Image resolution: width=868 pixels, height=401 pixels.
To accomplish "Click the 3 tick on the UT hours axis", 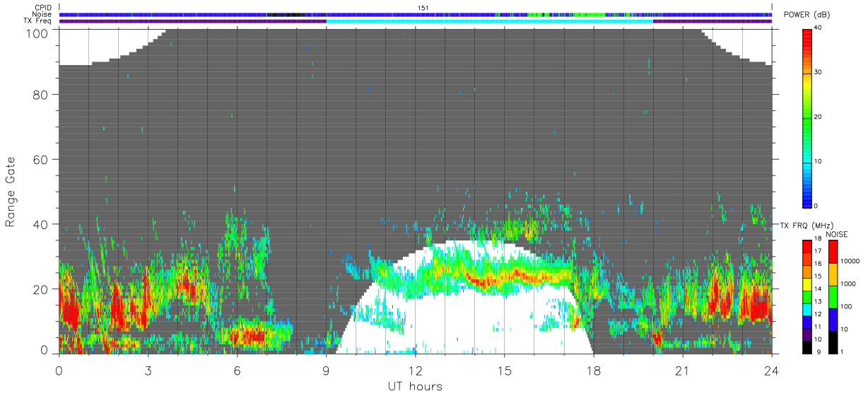I will pos(148,371).
